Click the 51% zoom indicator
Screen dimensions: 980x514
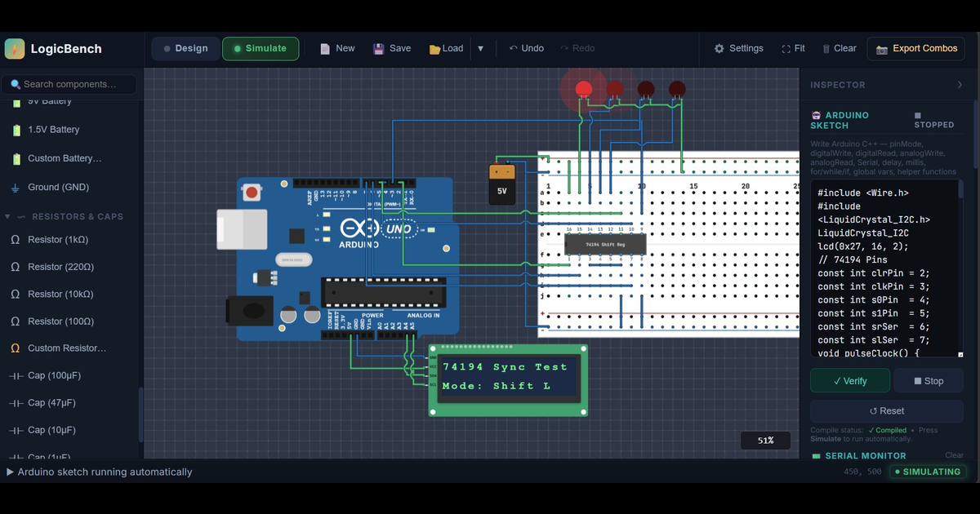click(765, 441)
